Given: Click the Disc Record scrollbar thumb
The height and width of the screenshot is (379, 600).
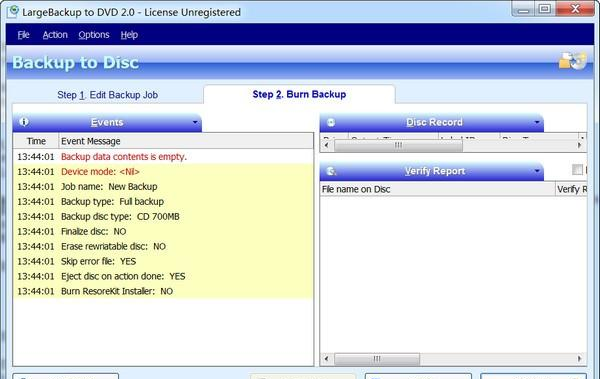Looking at the screenshot, I should (398, 145).
